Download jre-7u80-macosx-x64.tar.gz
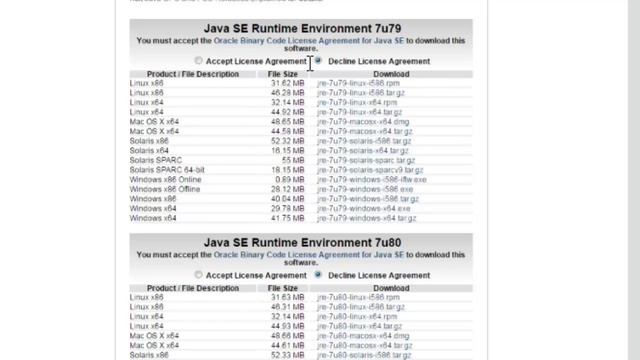 pos(364,346)
